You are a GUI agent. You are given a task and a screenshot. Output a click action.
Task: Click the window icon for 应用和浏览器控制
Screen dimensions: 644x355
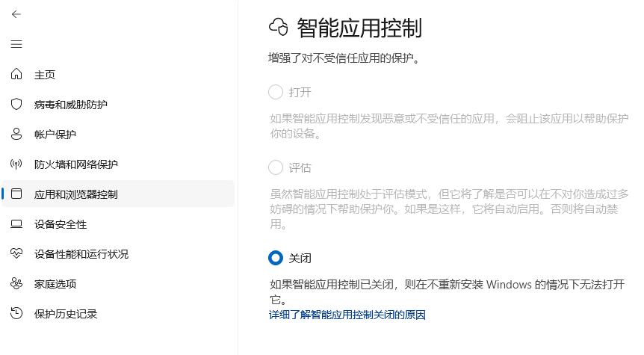[16, 194]
